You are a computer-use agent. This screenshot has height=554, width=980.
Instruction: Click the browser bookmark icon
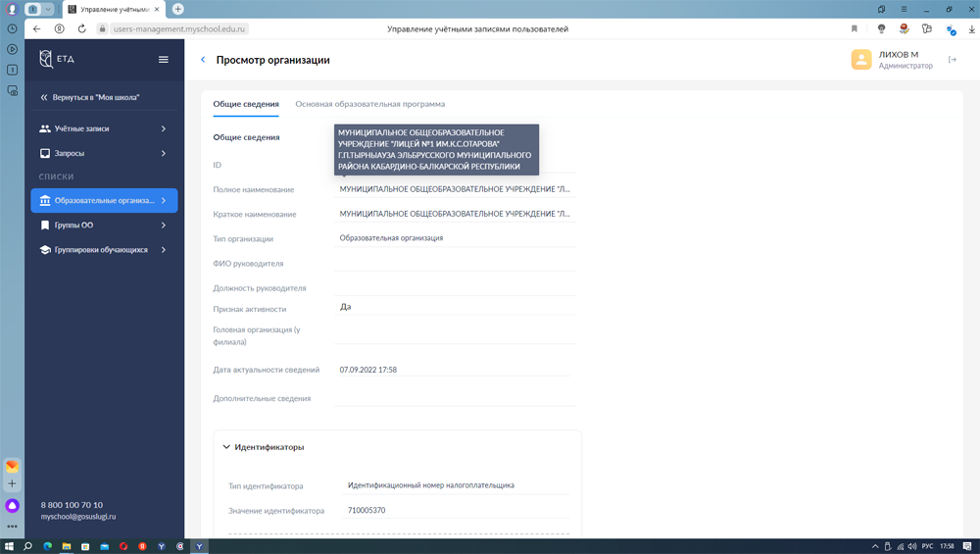pos(855,29)
